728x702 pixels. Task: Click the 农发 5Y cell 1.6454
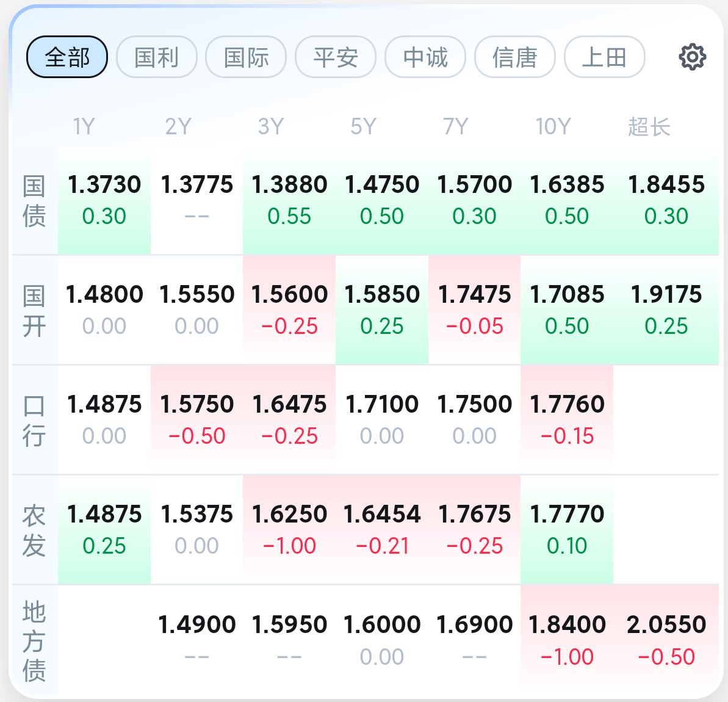(x=381, y=530)
